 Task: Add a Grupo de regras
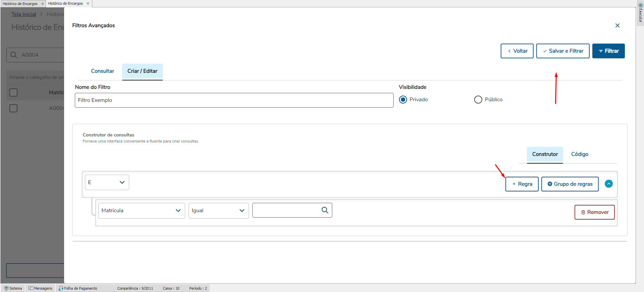[x=569, y=184]
